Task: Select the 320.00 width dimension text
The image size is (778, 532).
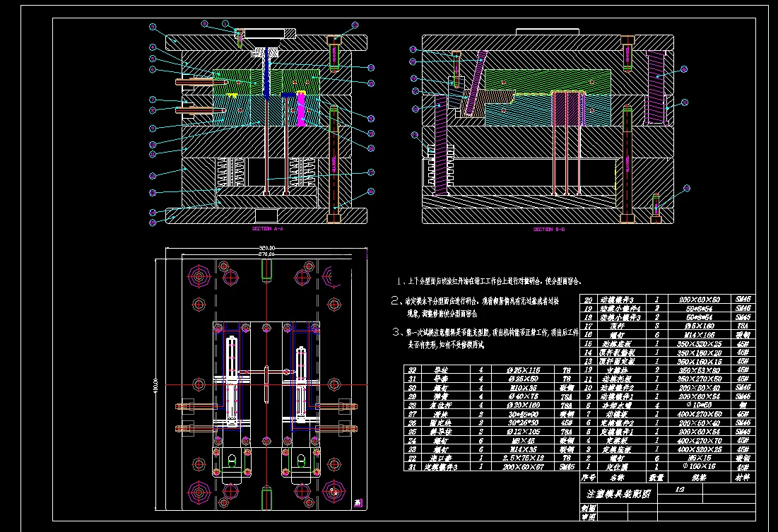Action: 267,248
